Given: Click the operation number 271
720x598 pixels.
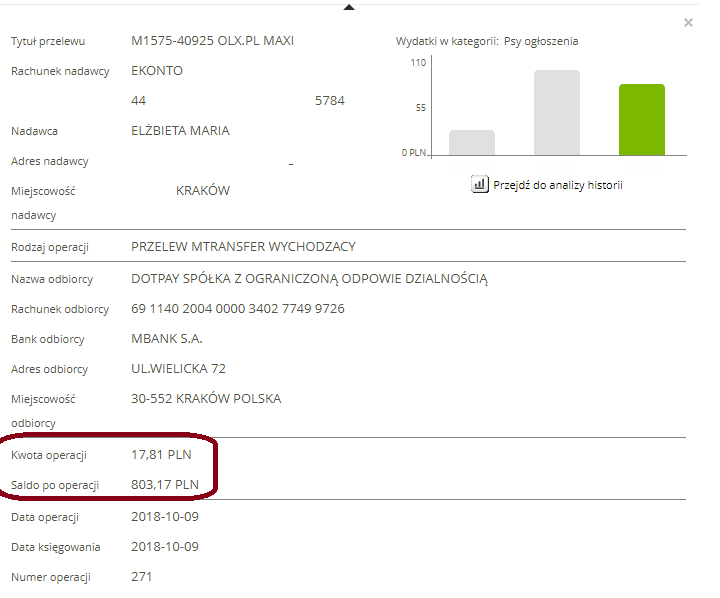Looking at the screenshot, I should click(x=141, y=577).
